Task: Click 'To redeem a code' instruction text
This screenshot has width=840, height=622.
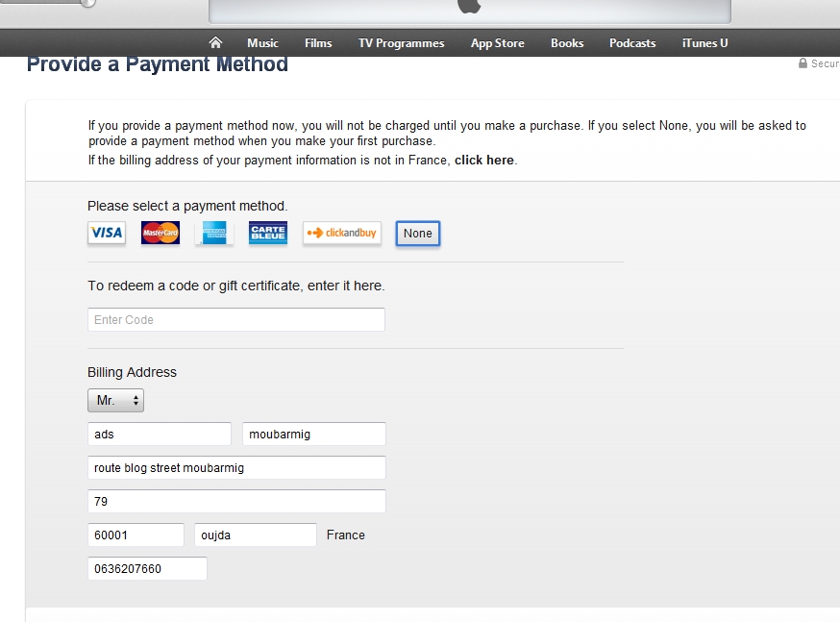Action: coord(236,286)
